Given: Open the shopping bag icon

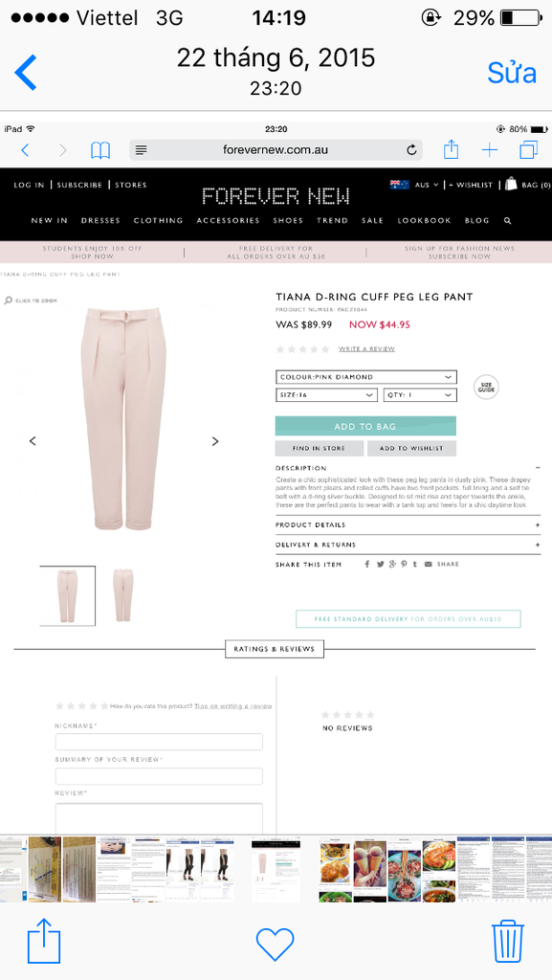Looking at the screenshot, I should click(x=512, y=184).
